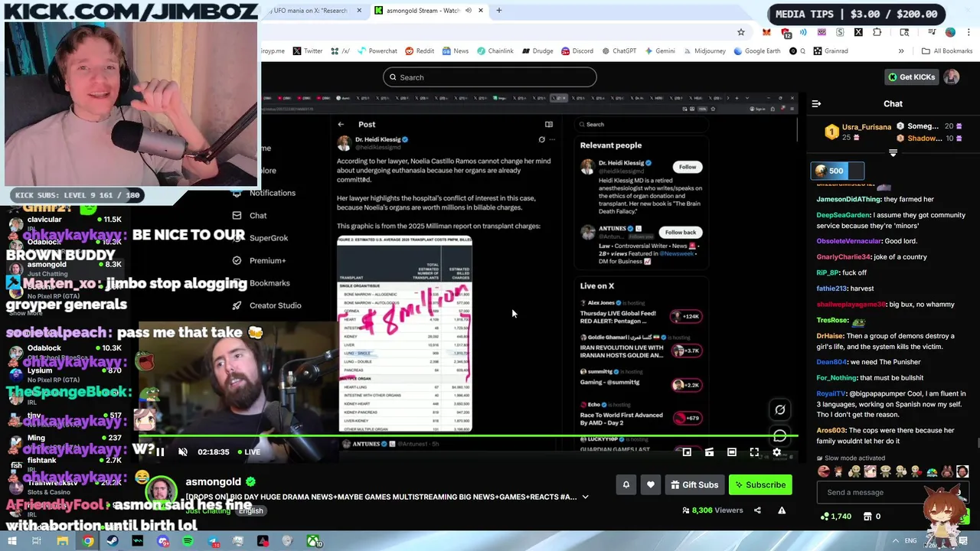This screenshot has width=980, height=551.
Task: Open the Kick user profile avatar
Action: click(952, 77)
